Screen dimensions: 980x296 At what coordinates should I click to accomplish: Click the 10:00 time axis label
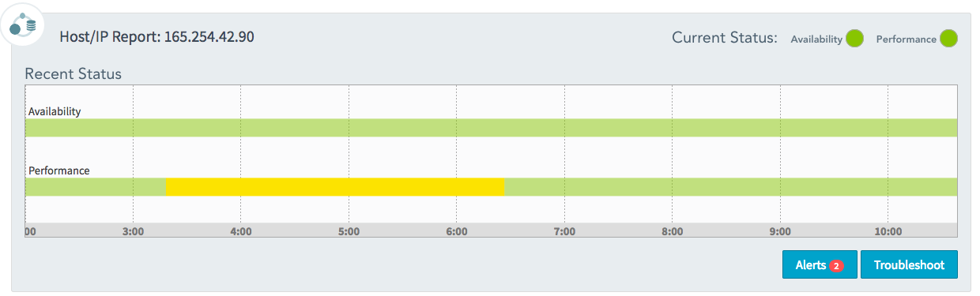pyautogui.click(x=888, y=232)
